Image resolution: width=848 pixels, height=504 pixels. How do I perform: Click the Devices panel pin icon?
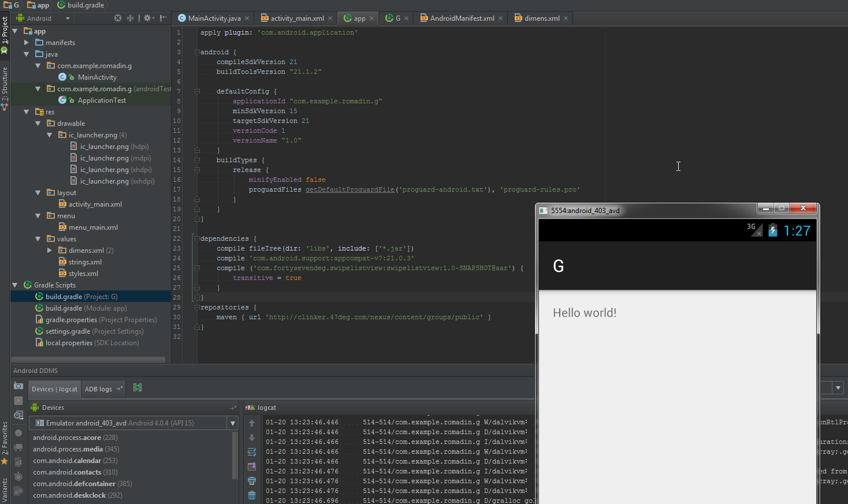pos(233,408)
